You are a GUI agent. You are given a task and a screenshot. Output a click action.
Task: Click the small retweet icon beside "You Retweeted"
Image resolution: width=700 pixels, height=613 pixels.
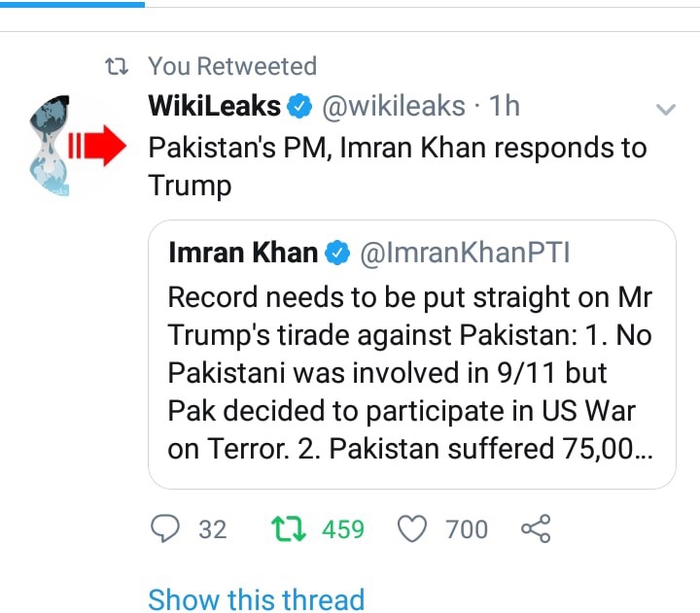tap(118, 67)
